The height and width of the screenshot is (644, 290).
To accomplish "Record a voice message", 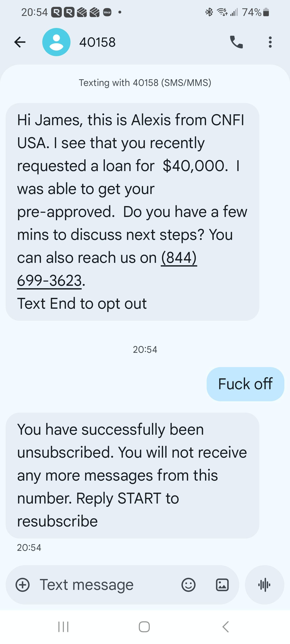I will (x=264, y=585).
